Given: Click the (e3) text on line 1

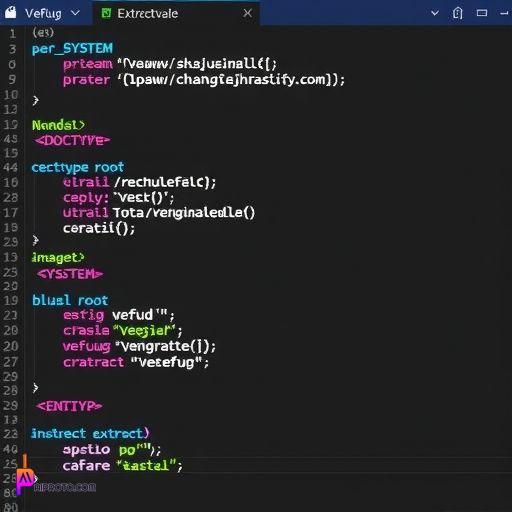Looking at the screenshot, I should 43,32.
